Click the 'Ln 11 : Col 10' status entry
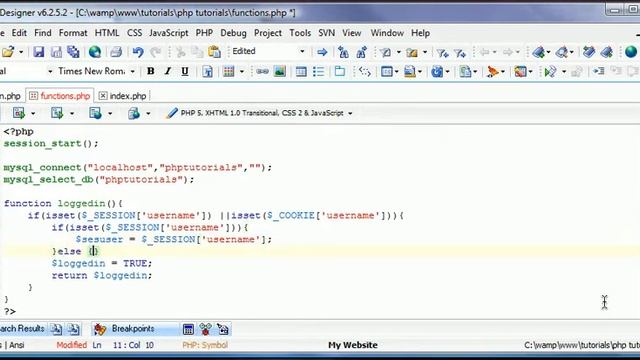The image size is (640, 360). click(x=123, y=345)
